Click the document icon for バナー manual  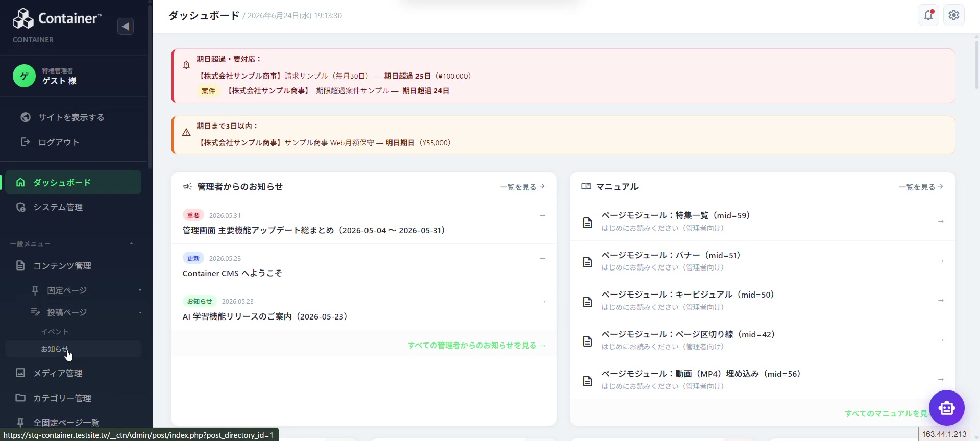coord(587,262)
